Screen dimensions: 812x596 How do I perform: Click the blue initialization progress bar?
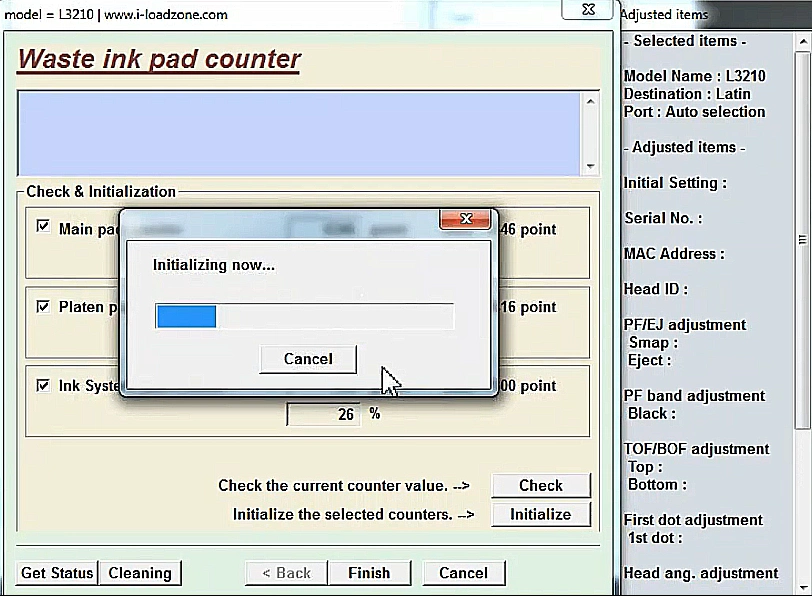(x=185, y=316)
